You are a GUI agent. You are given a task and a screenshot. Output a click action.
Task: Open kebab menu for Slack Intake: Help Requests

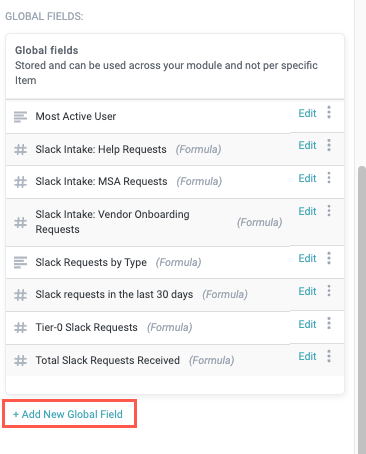click(329, 145)
